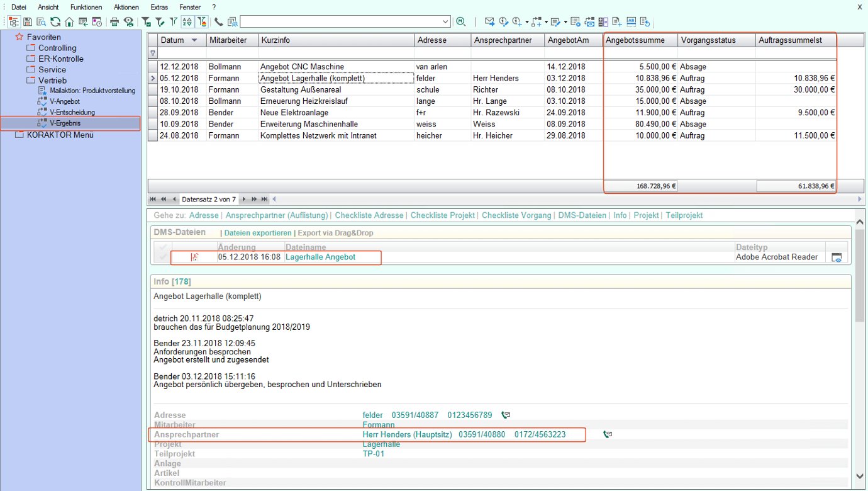The image size is (868, 491).
Task: Click the telephone icon in toolbar
Action: tap(219, 21)
